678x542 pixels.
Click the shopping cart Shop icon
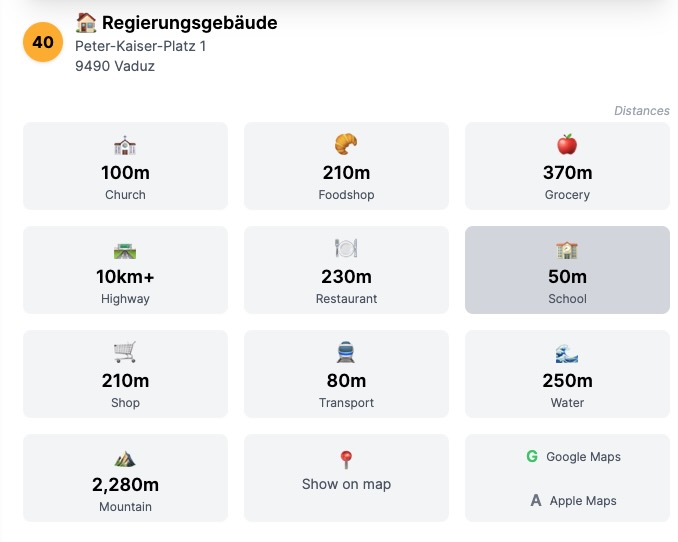125,352
